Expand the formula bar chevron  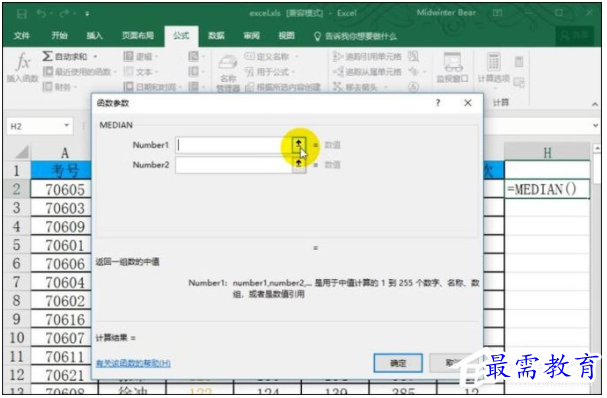[595, 125]
